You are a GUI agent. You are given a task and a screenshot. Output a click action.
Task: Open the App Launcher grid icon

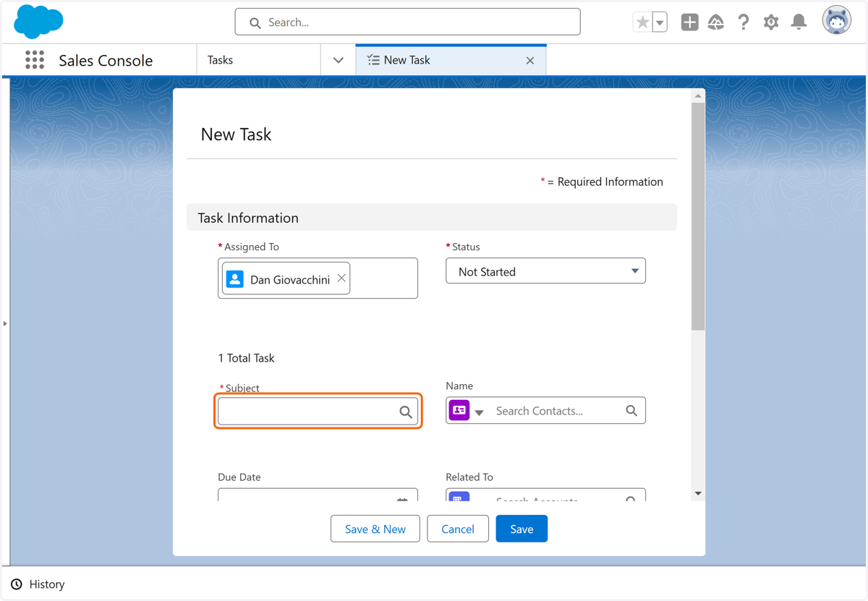tap(35, 60)
